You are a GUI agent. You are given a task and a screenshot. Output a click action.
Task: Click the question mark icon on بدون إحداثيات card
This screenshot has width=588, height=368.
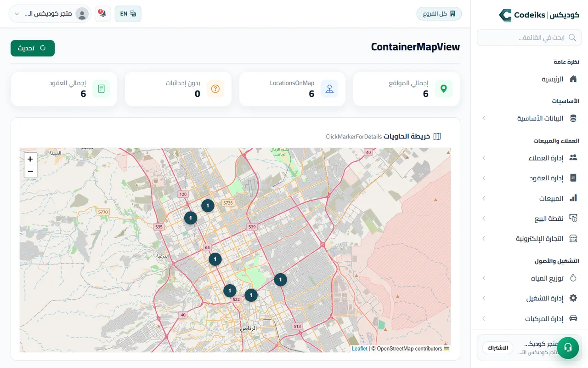215,89
